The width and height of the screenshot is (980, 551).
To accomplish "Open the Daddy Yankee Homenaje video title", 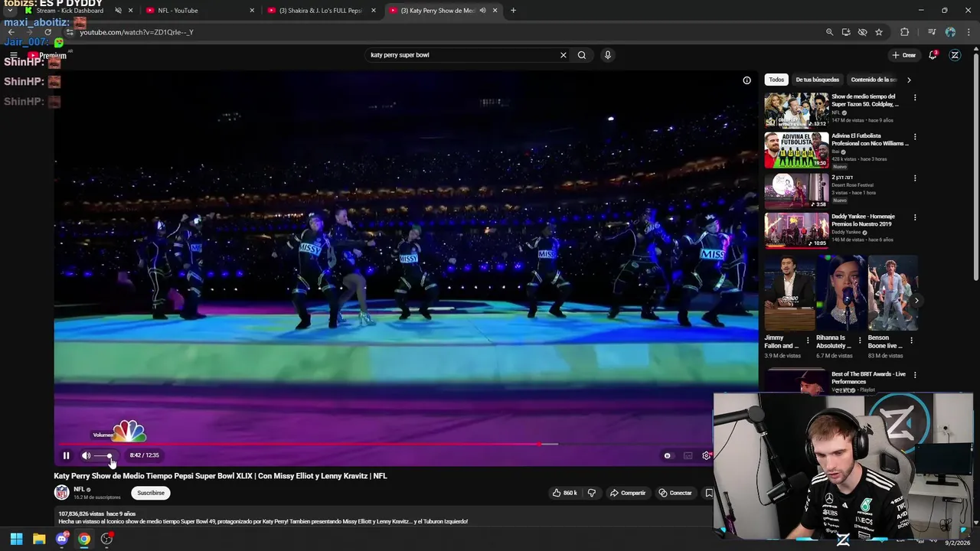I will 863,220.
